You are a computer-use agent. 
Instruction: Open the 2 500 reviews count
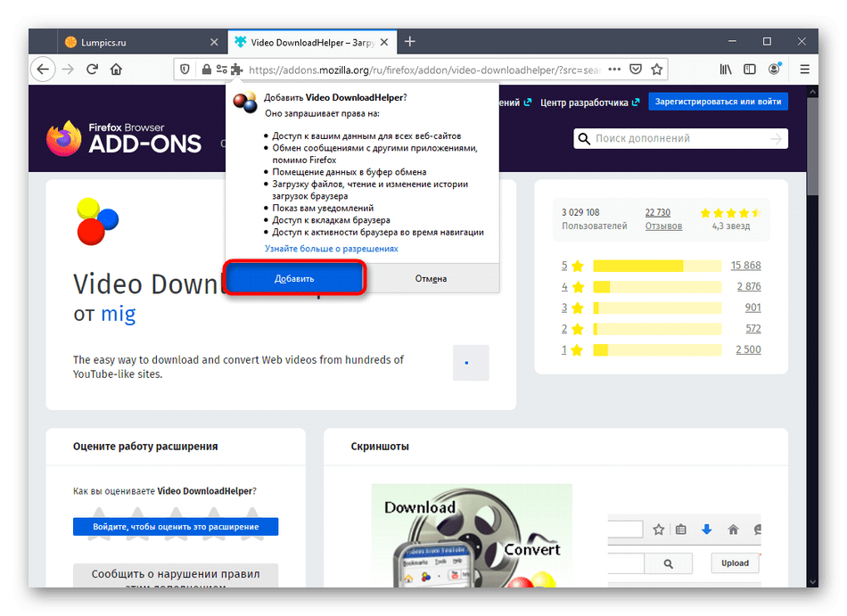748,349
